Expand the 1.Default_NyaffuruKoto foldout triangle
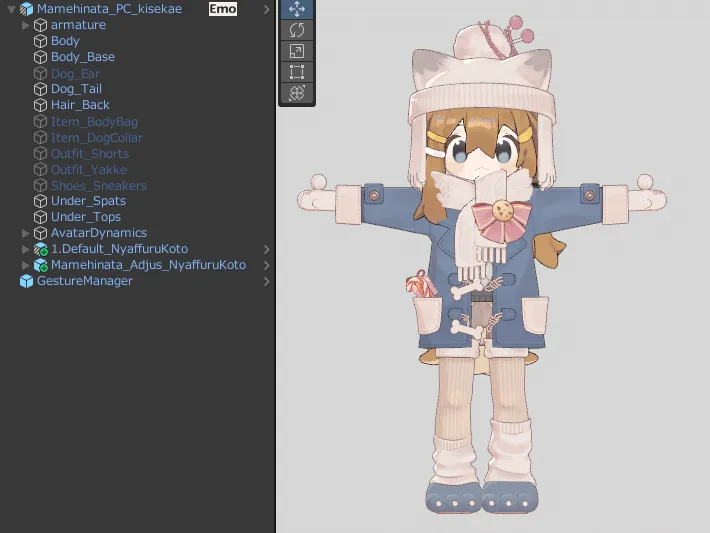The height and width of the screenshot is (533, 710). tap(26, 249)
